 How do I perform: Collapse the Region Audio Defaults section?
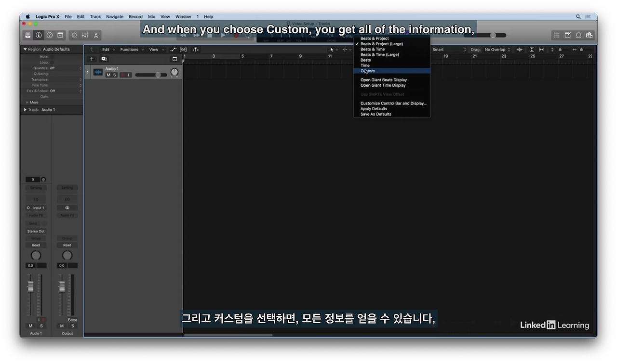[x=25, y=49]
